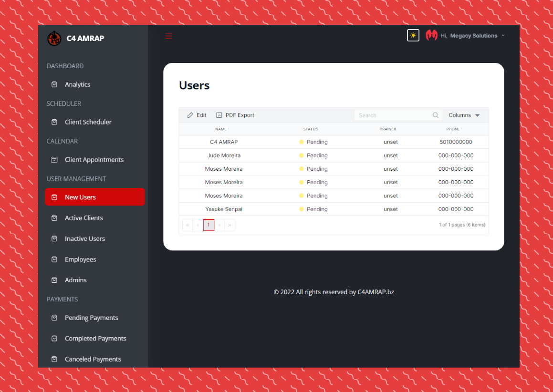Click the Client Appointments calendar icon
This screenshot has height=392, width=553.
[54, 160]
